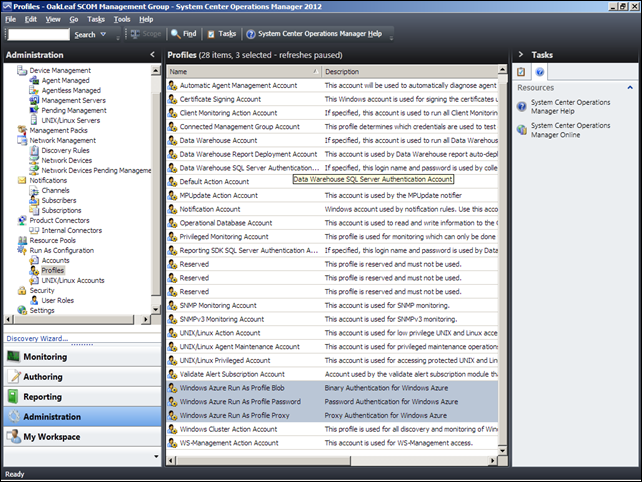Open the File menu

pos(11,19)
